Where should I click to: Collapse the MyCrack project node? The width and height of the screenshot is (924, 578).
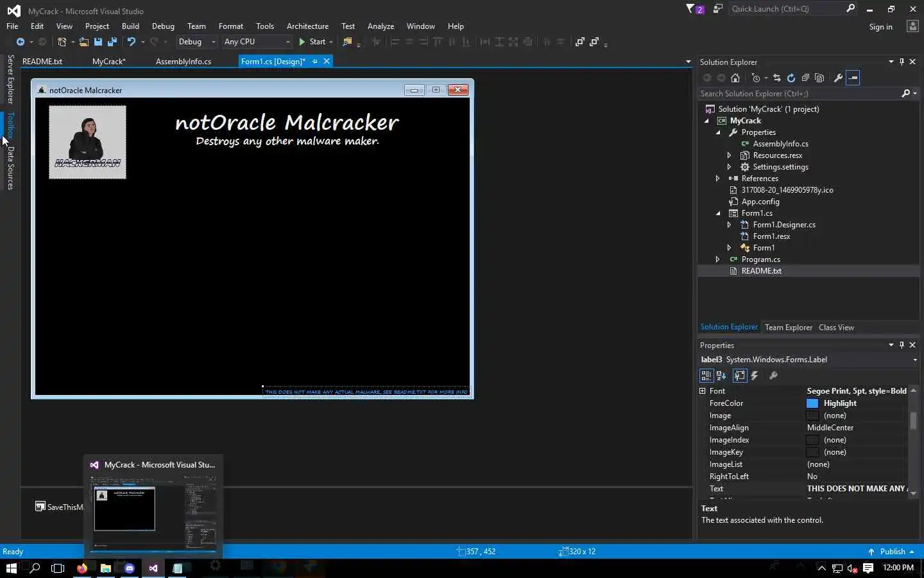[706, 121]
